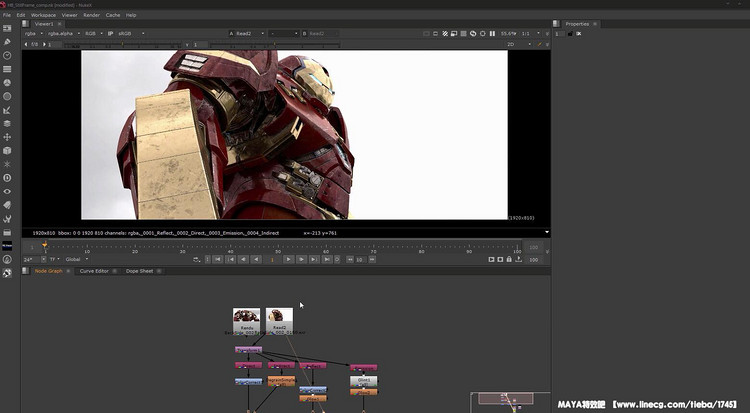Click the pause viewer updates icon
The image size is (750, 413).
click(492, 34)
